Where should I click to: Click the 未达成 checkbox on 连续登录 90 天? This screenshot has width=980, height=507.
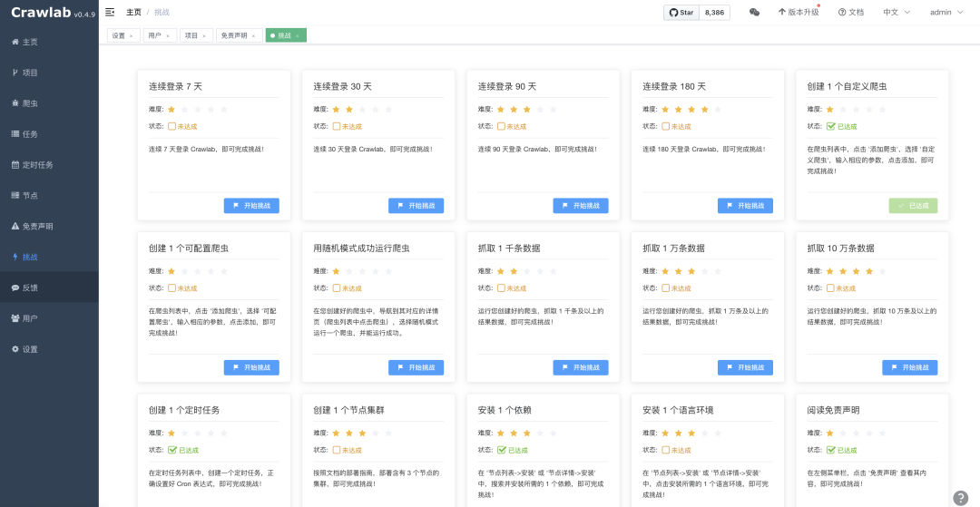(501, 126)
